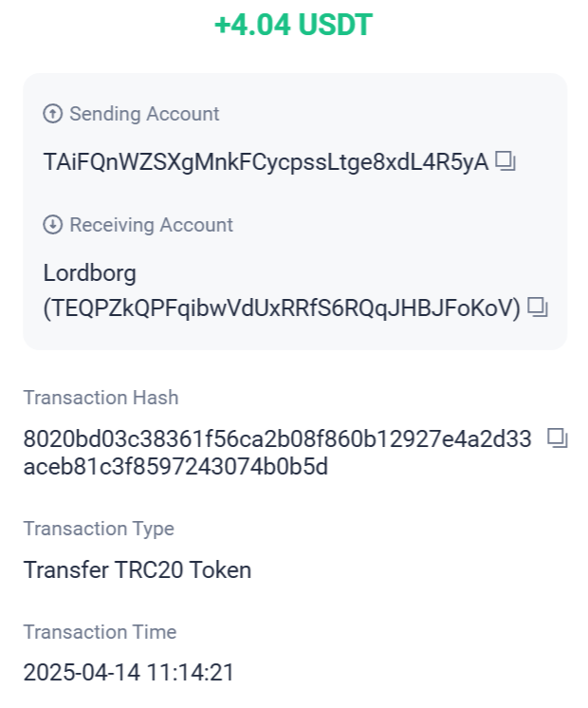588x708 pixels.
Task: Click the 2025-04-14 11:14:21 timestamp
Action: point(129,672)
